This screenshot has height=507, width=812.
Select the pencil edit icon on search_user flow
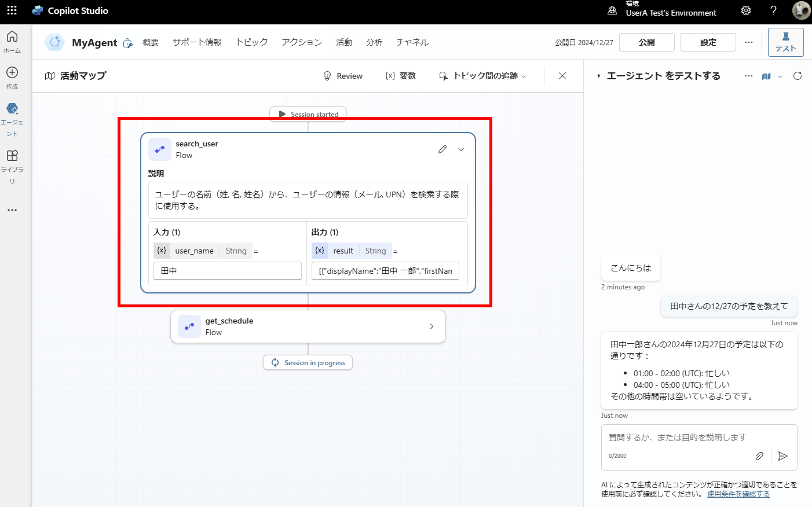click(442, 149)
